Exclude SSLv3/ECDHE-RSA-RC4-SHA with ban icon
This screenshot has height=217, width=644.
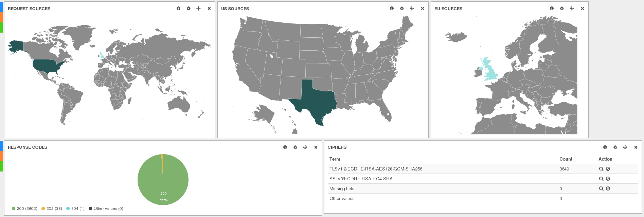coord(608,179)
